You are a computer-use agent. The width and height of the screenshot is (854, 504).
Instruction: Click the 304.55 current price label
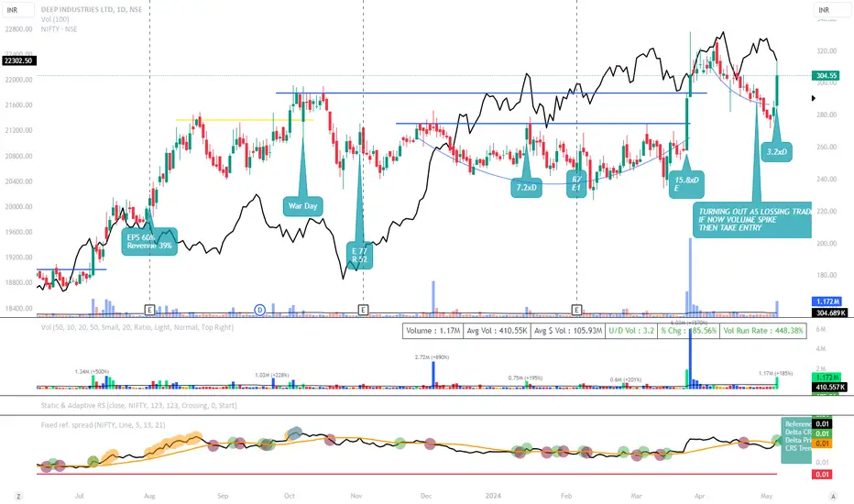pos(826,76)
